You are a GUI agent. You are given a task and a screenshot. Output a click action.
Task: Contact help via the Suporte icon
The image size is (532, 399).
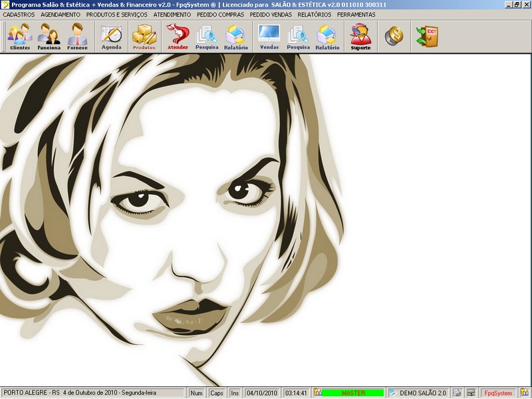pyautogui.click(x=360, y=37)
